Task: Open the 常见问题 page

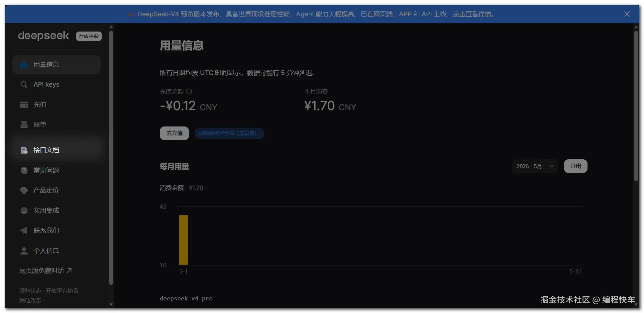Action: [56, 171]
